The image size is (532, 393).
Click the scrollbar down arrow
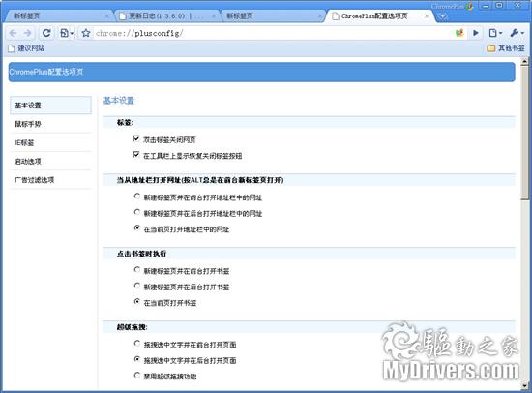tap(525, 386)
